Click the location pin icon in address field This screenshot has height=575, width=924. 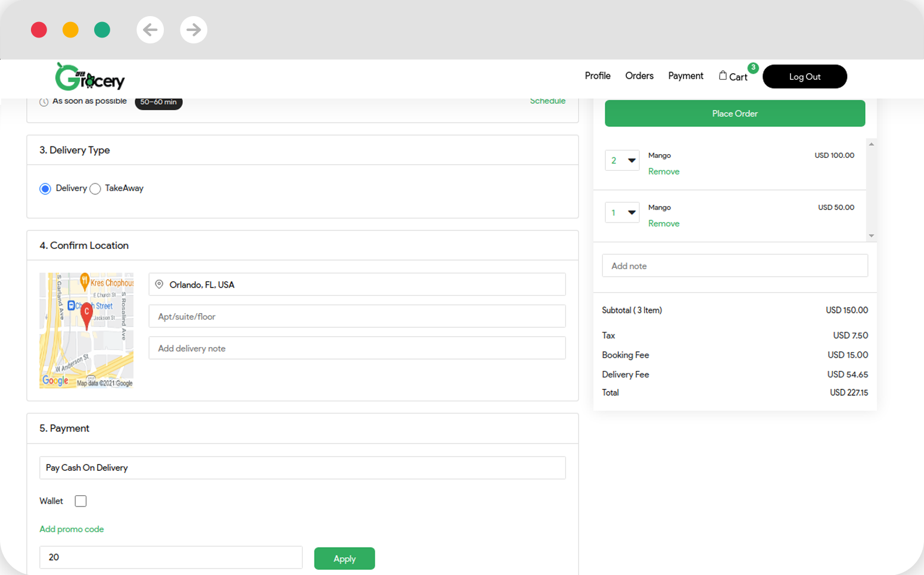(159, 285)
